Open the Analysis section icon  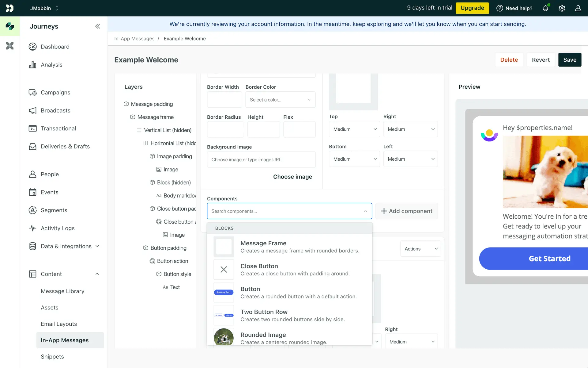click(x=33, y=65)
